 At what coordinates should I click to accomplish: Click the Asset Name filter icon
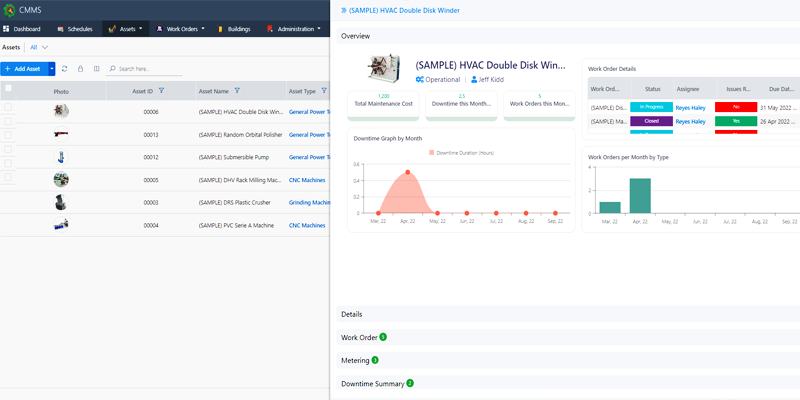click(x=237, y=91)
